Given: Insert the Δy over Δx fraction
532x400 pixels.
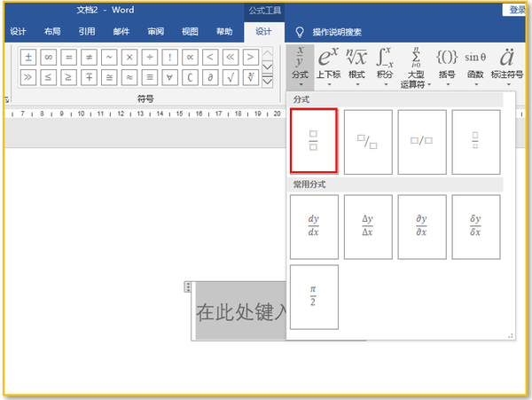Looking at the screenshot, I should [368, 227].
